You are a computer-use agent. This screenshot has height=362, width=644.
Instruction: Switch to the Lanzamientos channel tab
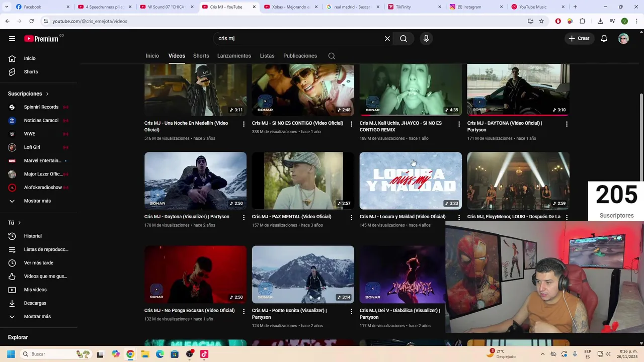pos(234,56)
